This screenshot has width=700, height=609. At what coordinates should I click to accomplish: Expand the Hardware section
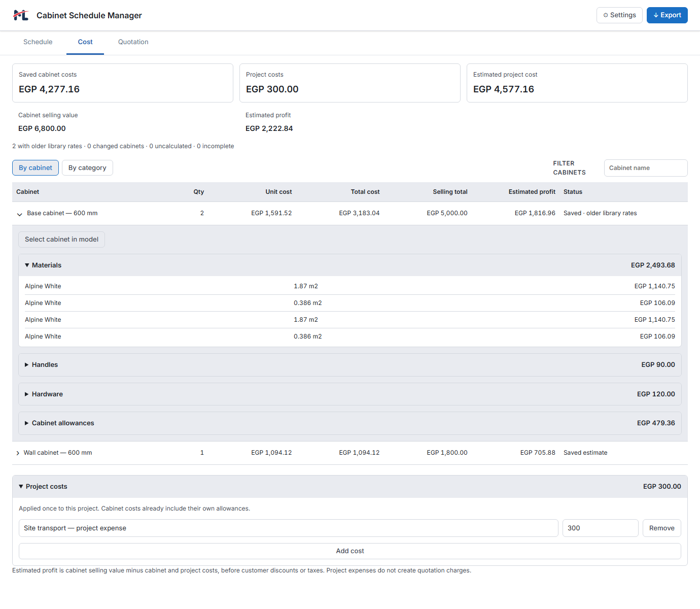pyautogui.click(x=350, y=394)
